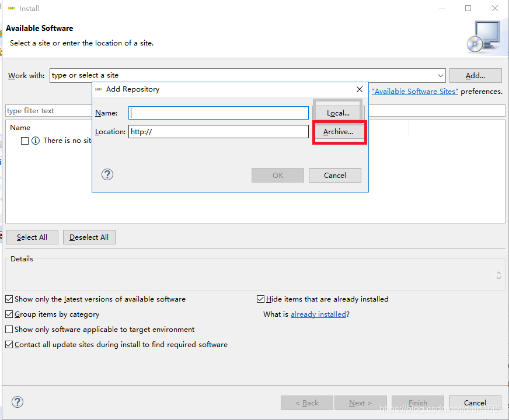
Task: Click the help icon in Install window footer
Action: click(18, 402)
